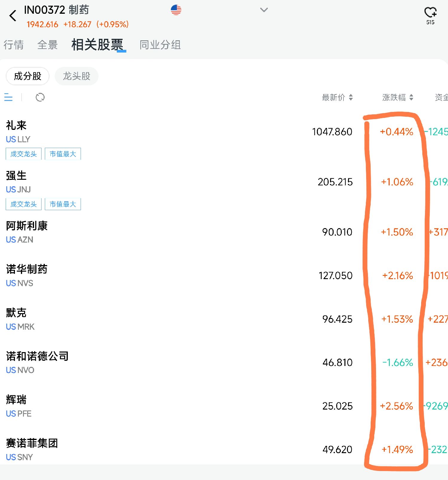The image size is (448, 480).
Task: Open 诺华制药 NVS stock row
Action: click(224, 276)
